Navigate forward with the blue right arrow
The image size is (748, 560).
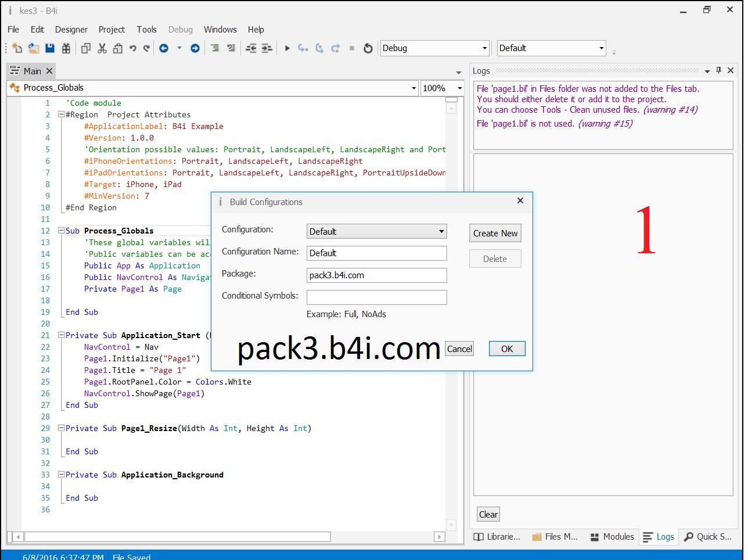click(195, 48)
